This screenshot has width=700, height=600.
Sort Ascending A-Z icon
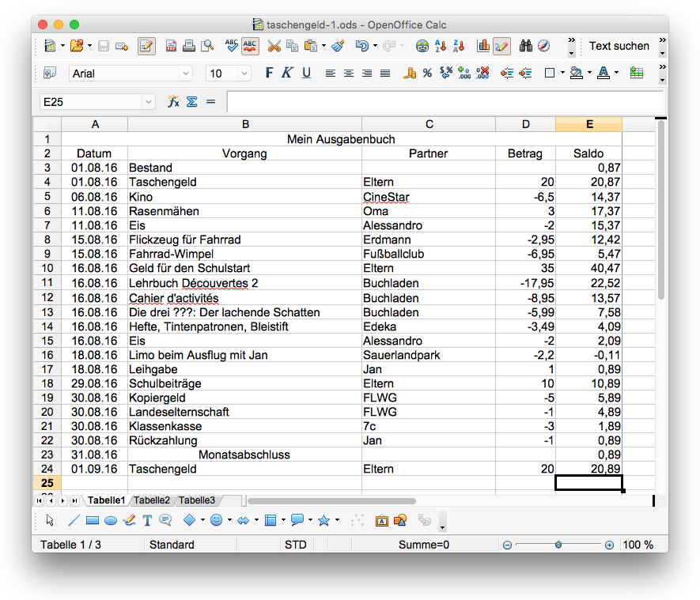tap(441, 46)
